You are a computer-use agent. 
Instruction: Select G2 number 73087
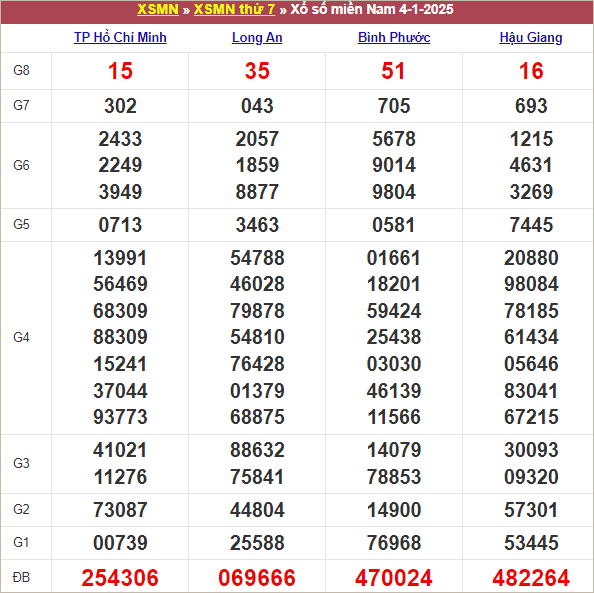click(120, 510)
